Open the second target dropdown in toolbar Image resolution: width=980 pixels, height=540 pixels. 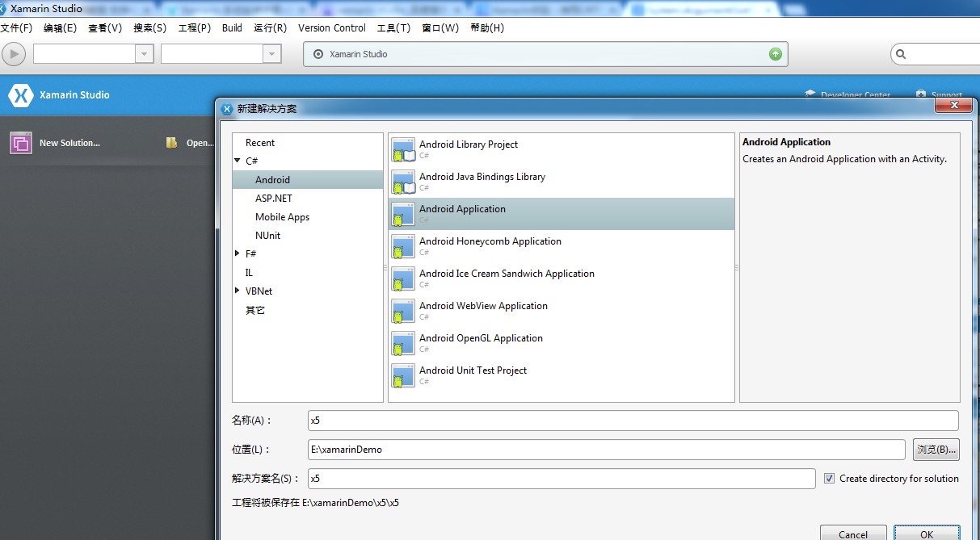pyautogui.click(x=271, y=54)
